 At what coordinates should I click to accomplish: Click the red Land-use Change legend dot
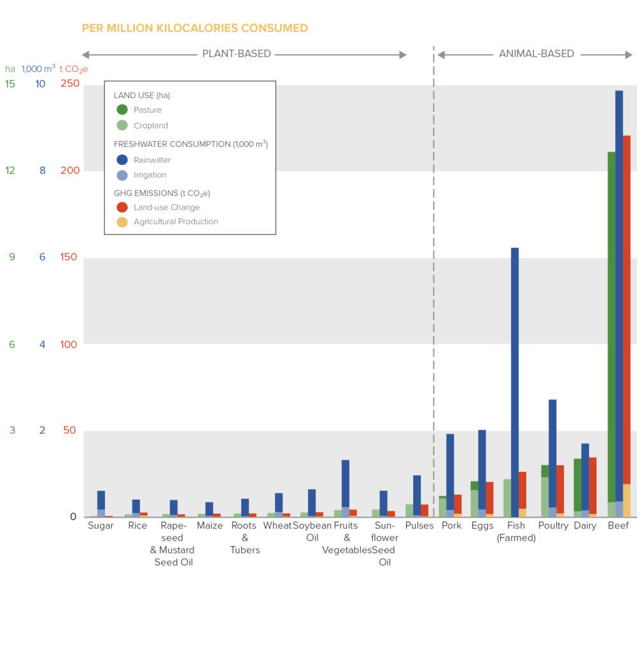[x=122, y=207]
